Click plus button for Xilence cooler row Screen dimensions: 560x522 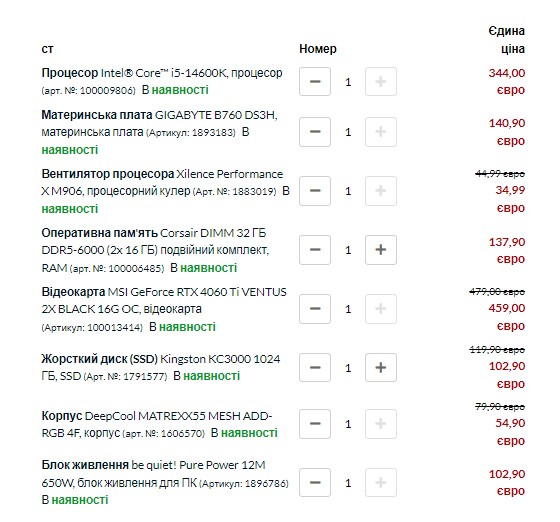[380, 191]
